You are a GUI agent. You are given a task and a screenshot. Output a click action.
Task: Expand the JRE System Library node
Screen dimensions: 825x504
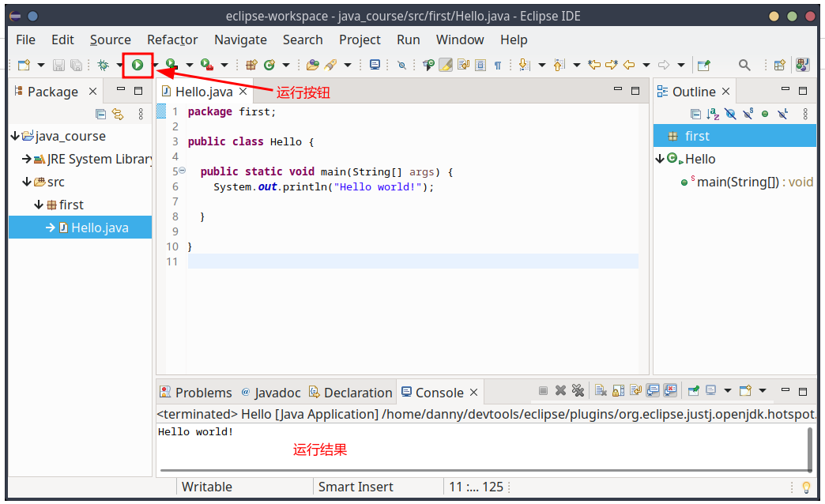26,159
